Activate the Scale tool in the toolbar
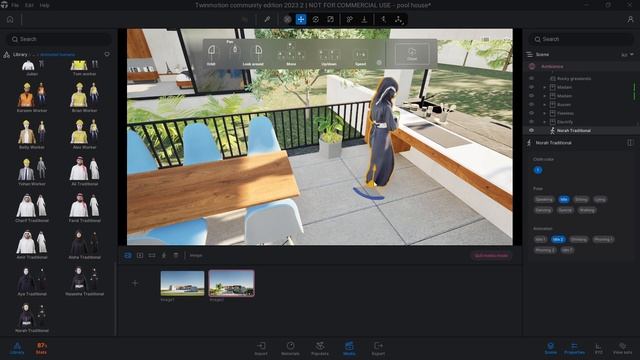Screen dimensions: 640x360 pos(330,19)
